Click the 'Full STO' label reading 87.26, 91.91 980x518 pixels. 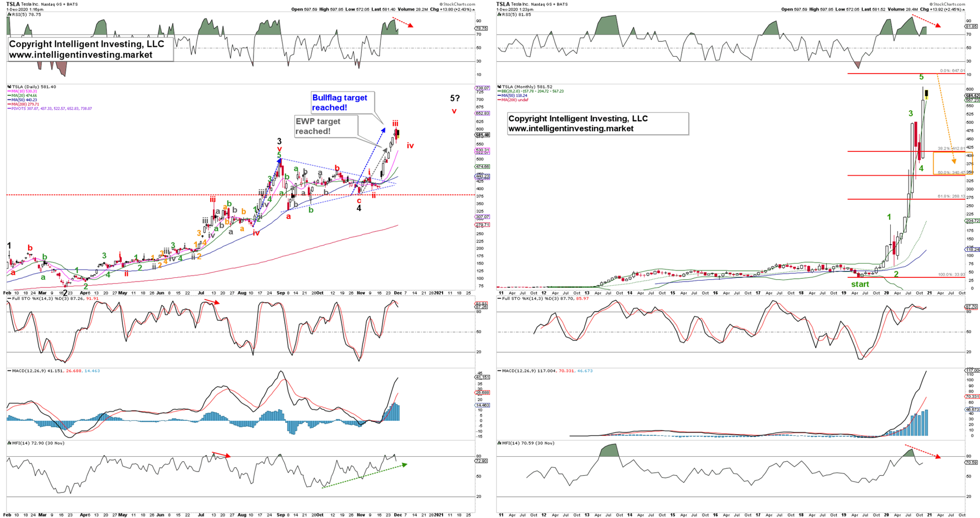[x=52, y=298]
